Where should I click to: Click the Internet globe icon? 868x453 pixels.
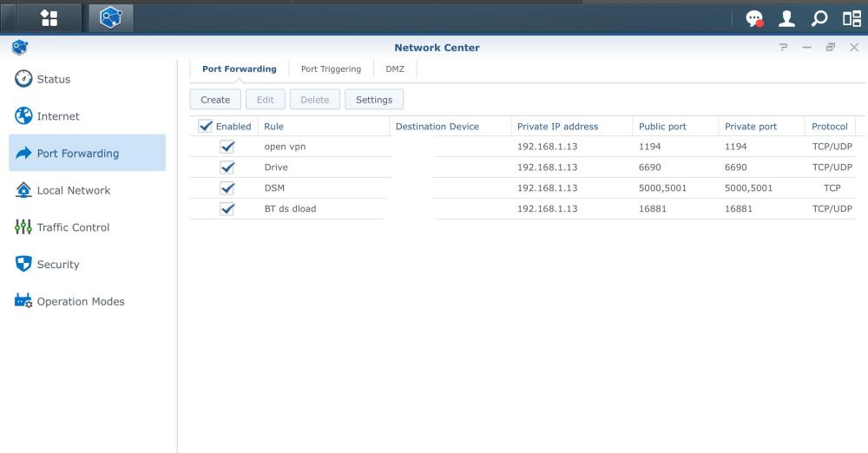(23, 115)
